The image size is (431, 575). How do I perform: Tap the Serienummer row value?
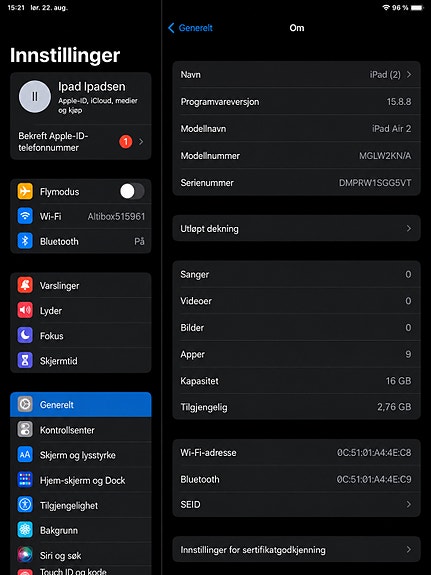tap(375, 183)
